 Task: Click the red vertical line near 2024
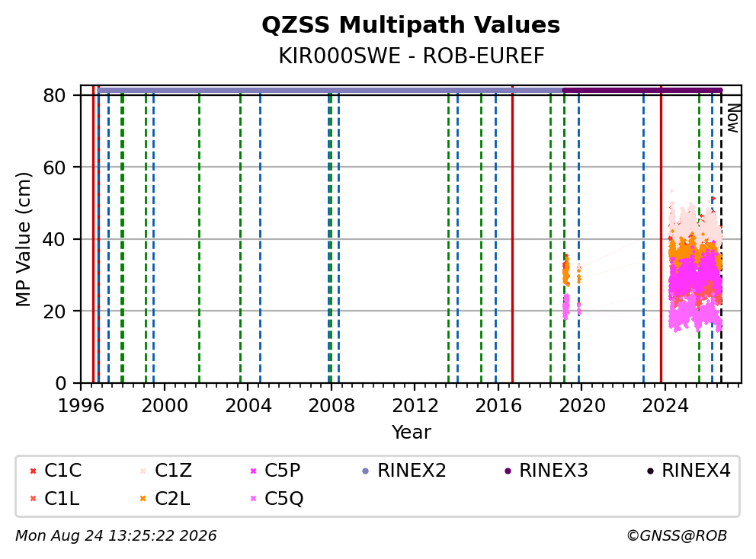(x=661, y=235)
